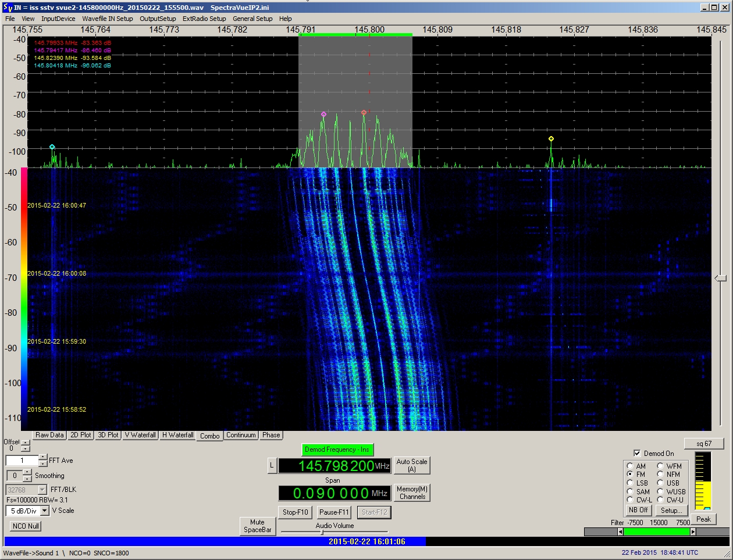Open the V Scale dB/Div dropdown

point(45,511)
